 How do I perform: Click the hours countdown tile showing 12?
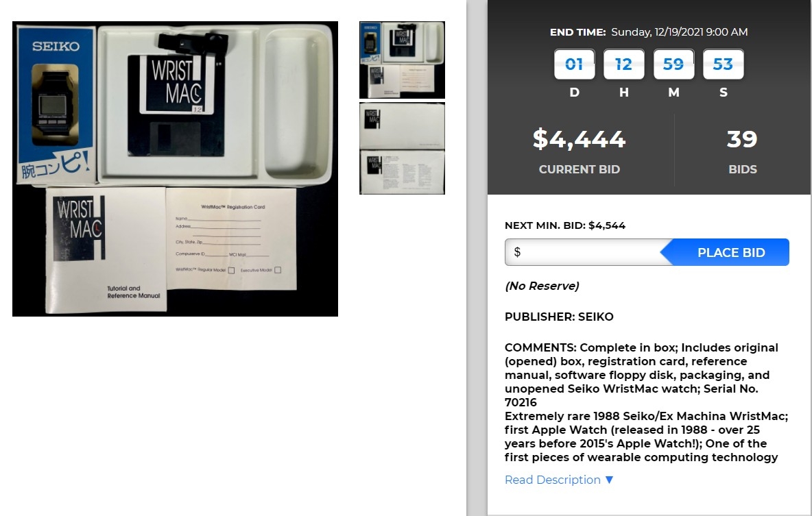pos(624,64)
